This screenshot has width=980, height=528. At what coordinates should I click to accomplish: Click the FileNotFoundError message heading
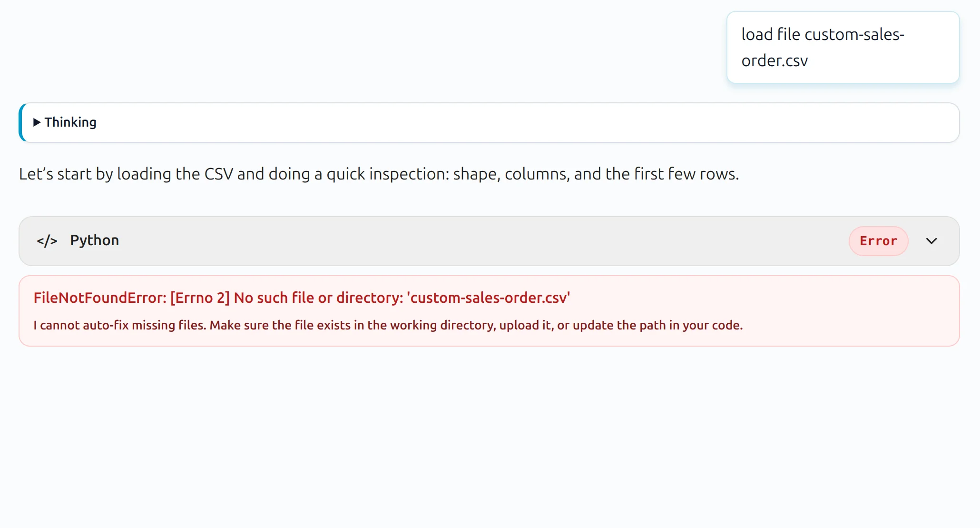pyautogui.click(x=301, y=297)
